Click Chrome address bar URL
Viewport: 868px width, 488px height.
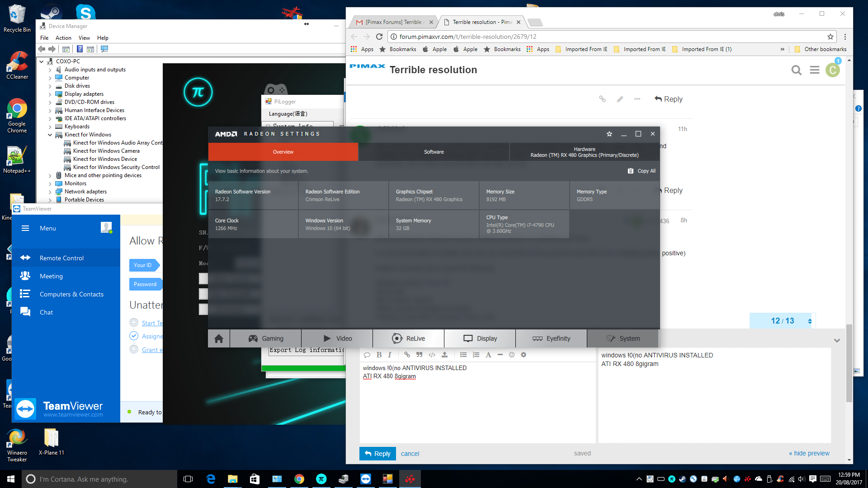tap(468, 37)
